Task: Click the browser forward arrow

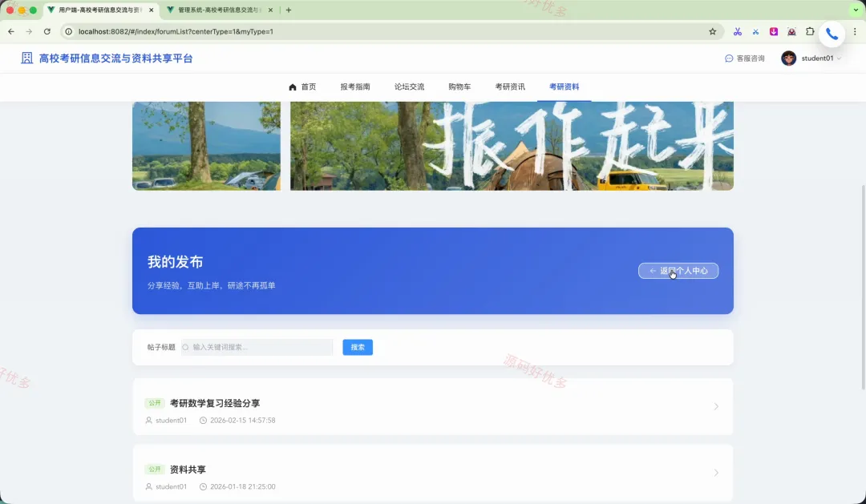Action: coord(30,31)
